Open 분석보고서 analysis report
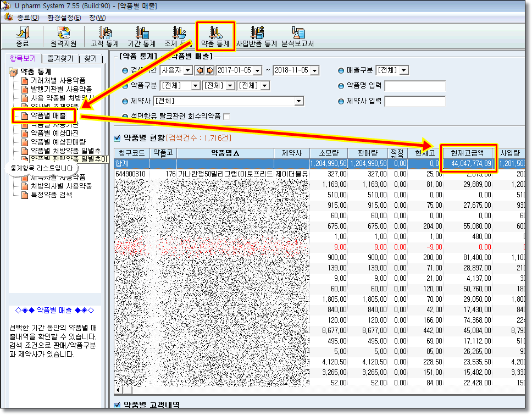The height and width of the screenshot is (415, 532). [x=297, y=36]
